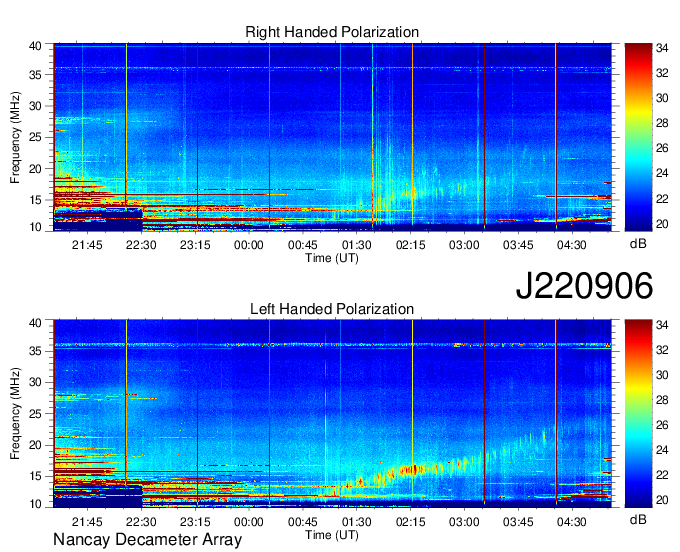The image size is (680, 552).
Task: Click 01:30 tick on left-handed time axis
Action: tap(356, 522)
